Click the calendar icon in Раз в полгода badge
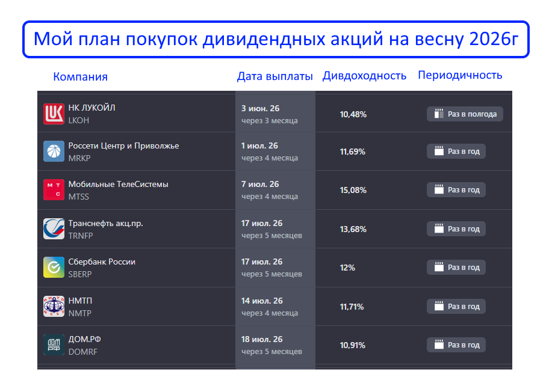The height and width of the screenshot is (392, 552). click(x=439, y=114)
